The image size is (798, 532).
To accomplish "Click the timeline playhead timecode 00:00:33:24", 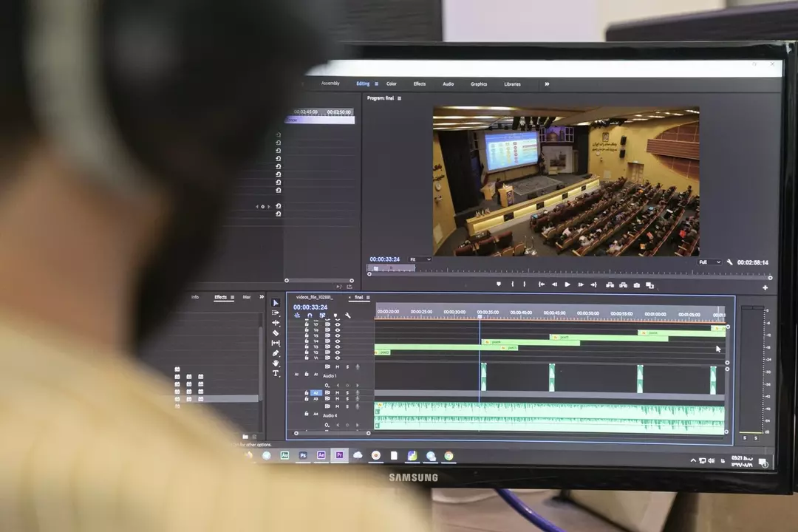I will (310, 307).
